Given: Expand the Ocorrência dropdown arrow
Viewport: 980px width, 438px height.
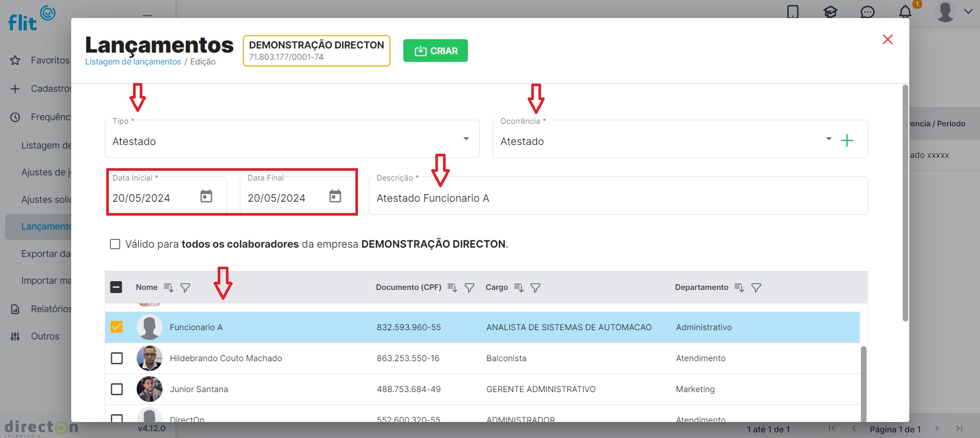Looking at the screenshot, I should point(828,139).
